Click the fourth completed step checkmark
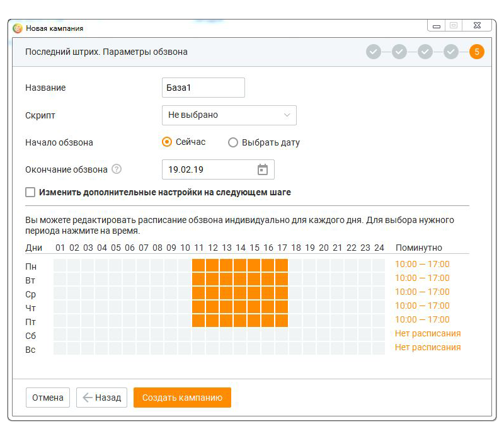Image resolution: width=504 pixels, height=441 pixels. click(x=451, y=52)
